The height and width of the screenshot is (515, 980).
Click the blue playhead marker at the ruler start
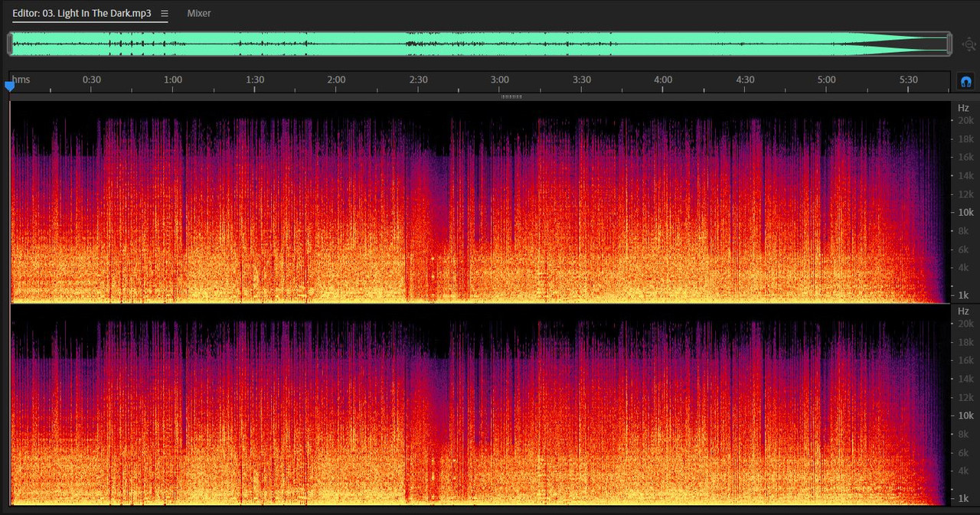[x=10, y=86]
